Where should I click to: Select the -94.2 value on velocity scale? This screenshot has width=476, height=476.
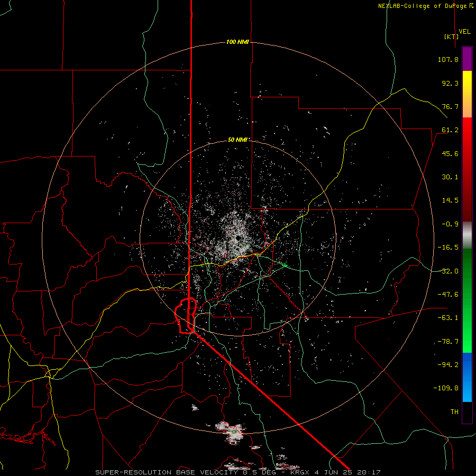(448, 364)
